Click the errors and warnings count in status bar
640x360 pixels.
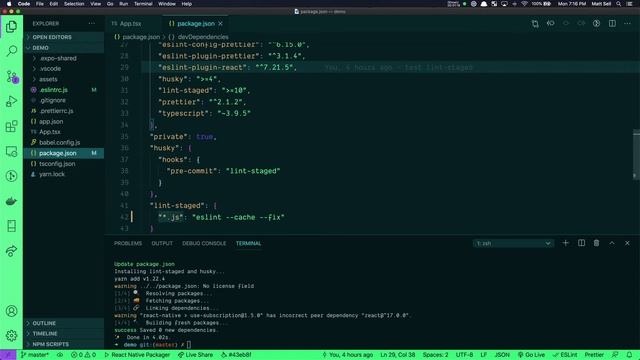(x=83, y=355)
